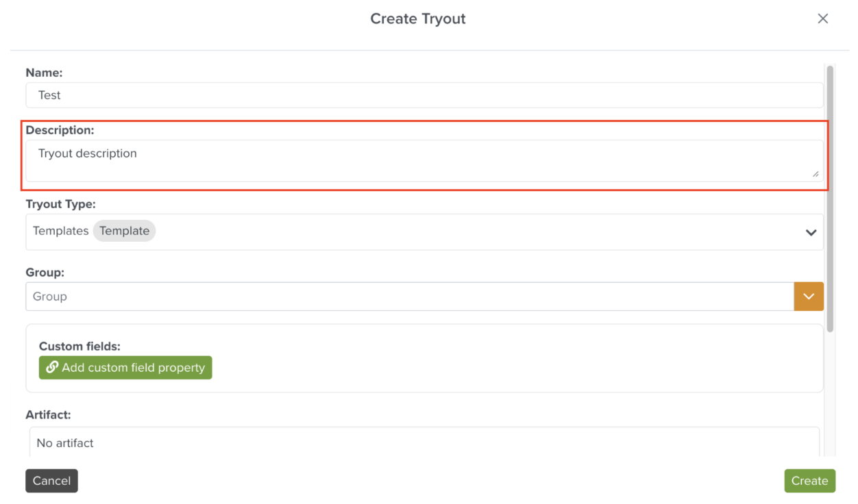The height and width of the screenshot is (504, 858).
Task: Click the Group field label
Action: coord(45,273)
